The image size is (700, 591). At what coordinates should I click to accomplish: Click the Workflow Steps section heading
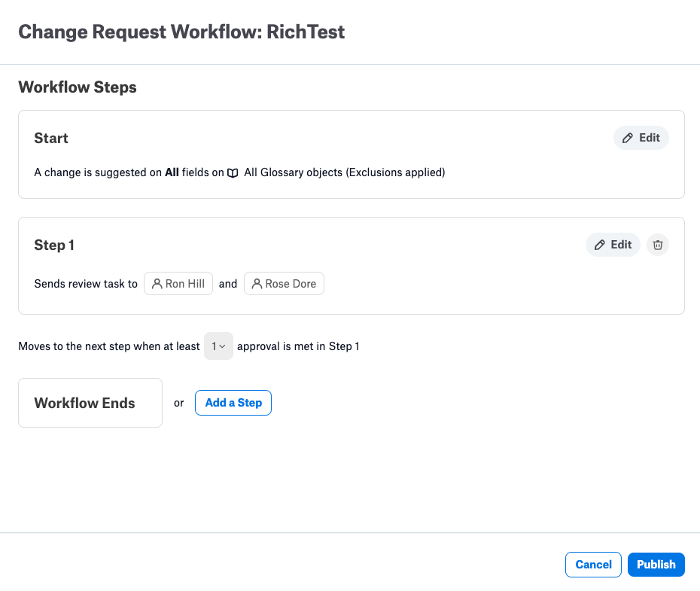(x=78, y=87)
